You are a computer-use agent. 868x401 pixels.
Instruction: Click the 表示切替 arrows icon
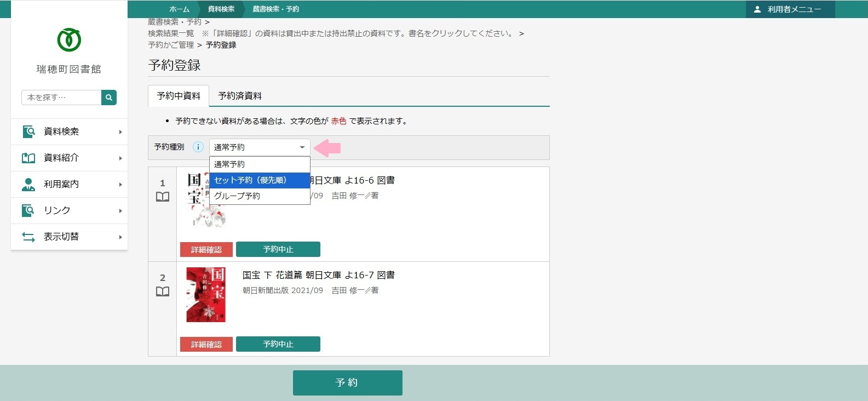[28, 237]
